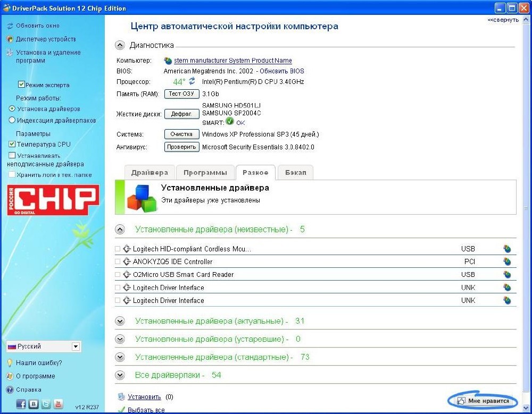This screenshot has height=414, width=532.
Task: Click driver icon beside Logitech HID-compliant Cordless Mouse
Action: pyautogui.click(x=127, y=249)
